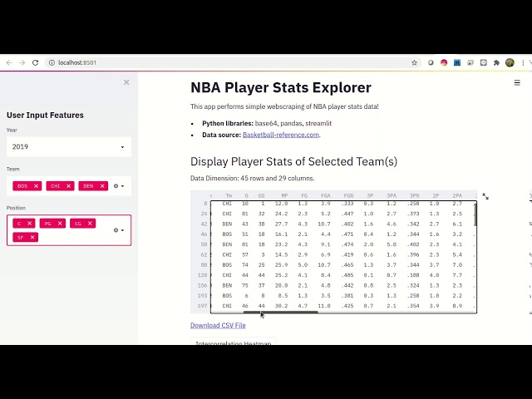Image resolution: width=532 pixels, height=399 pixels.
Task: Select row index 120 in table
Action: (x=203, y=275)
